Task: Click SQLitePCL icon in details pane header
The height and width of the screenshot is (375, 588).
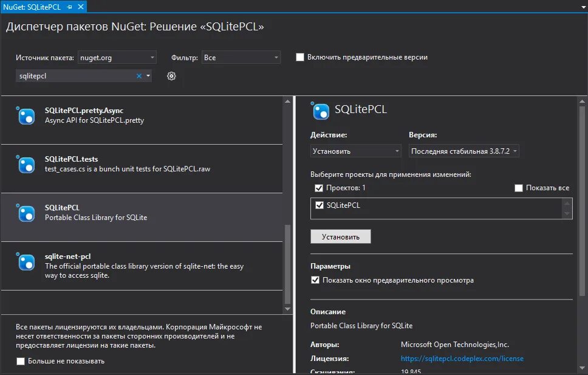Action: tap(320, 111)
